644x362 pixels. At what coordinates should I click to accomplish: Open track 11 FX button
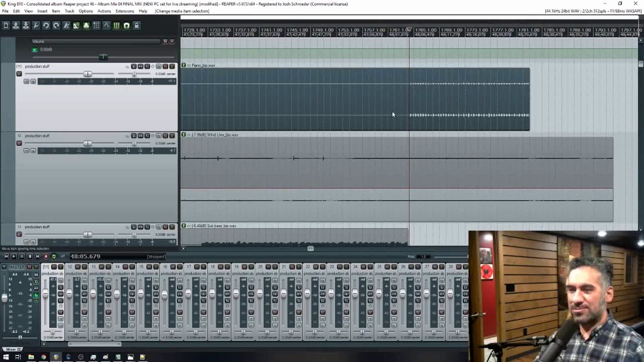(x=147, y=66)
